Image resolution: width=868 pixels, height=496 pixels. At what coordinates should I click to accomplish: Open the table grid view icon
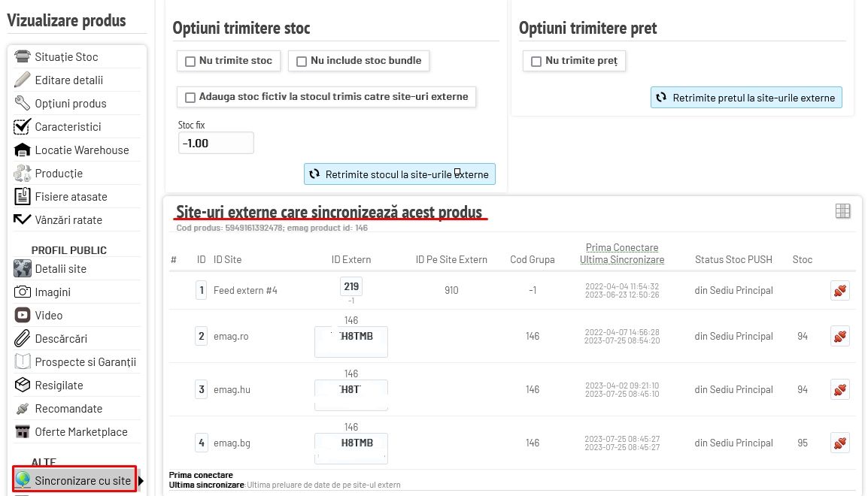(x=842, y=210)
